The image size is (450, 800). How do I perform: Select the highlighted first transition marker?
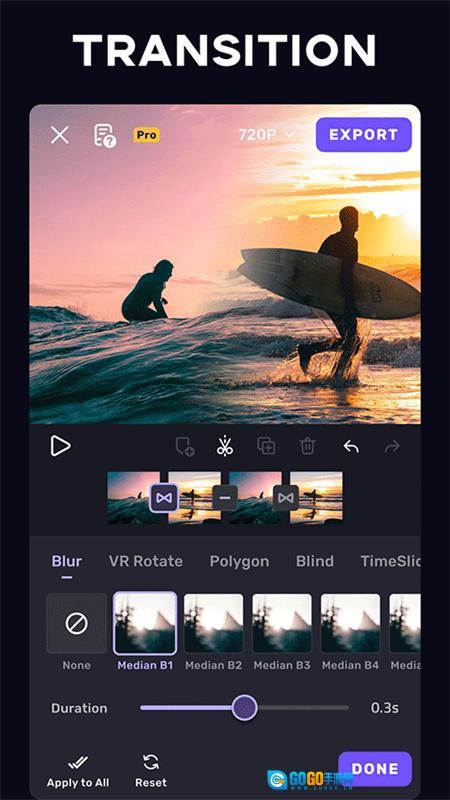pyautogui.click(x=164, y=498)
